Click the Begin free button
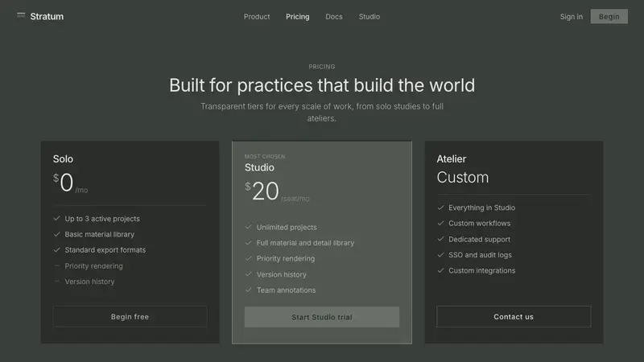644x362 pixels. 130,316
